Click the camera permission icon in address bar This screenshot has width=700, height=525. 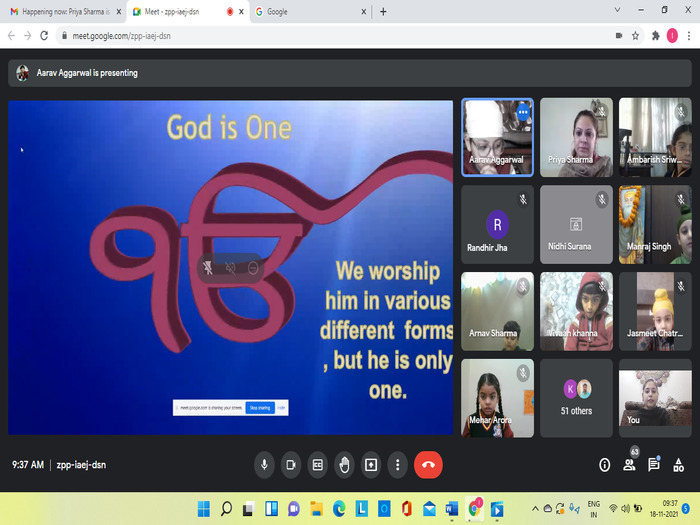click(619, 36)
